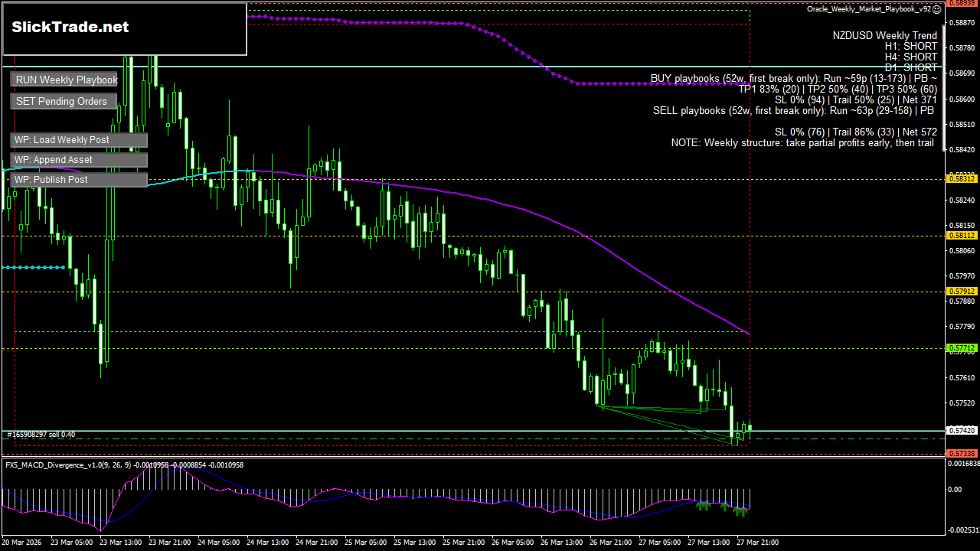Click the red 0.57338 price level tag
980x551 pixels.
[962, 454]
